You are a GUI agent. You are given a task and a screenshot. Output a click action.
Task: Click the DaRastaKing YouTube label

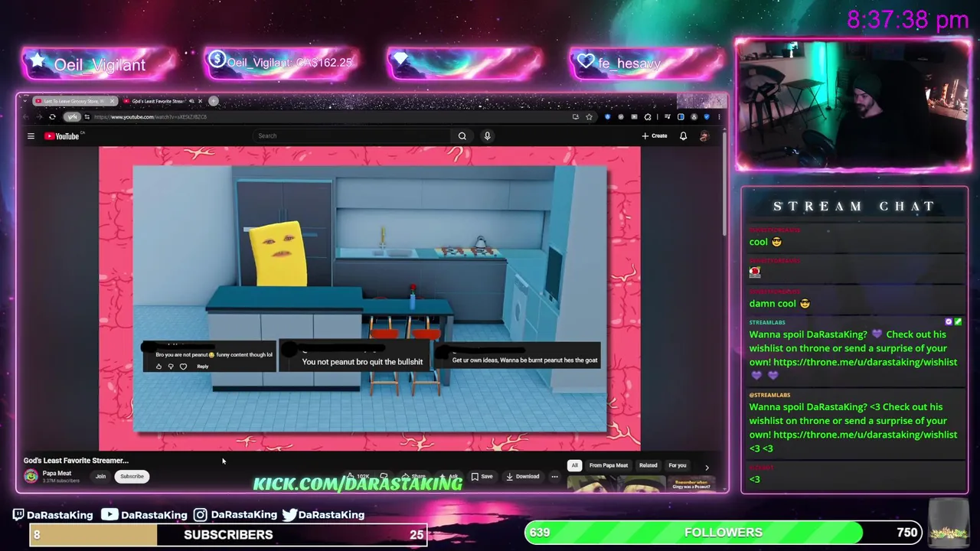click(145, 515)
